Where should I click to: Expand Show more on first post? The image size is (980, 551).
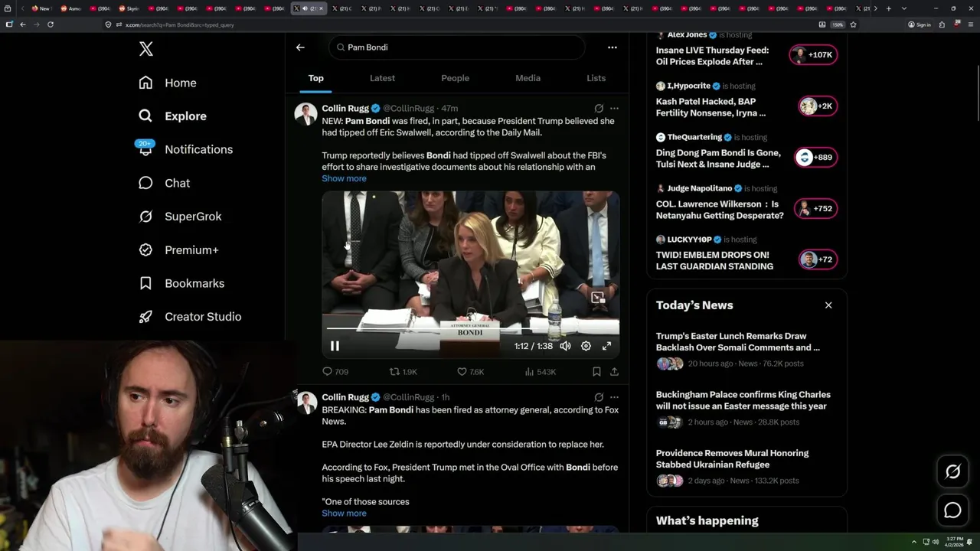pos(344,178)
